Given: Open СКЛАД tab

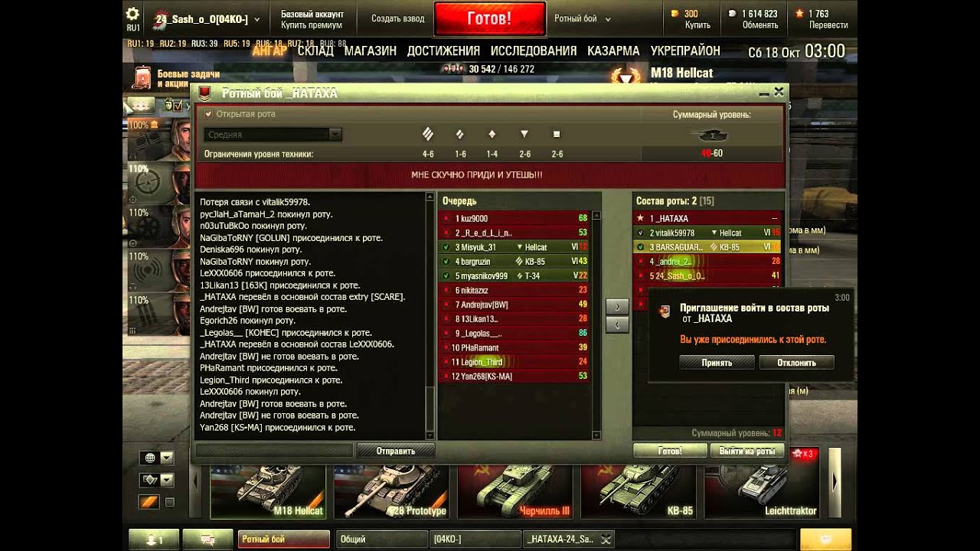Looking at the screenshot, I should (315, 51).
